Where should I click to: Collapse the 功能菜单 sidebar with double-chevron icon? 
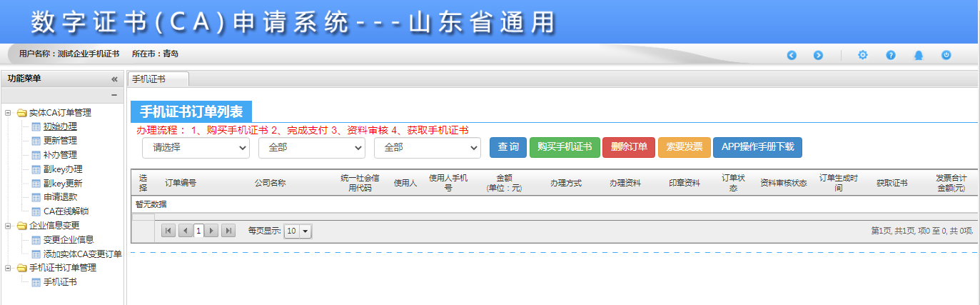point(114,79)
